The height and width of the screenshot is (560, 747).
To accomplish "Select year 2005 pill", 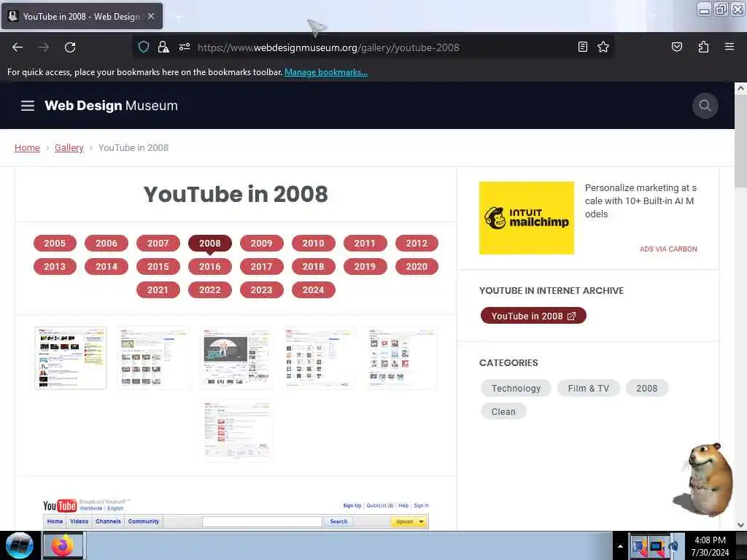I will pyautogui.click(x=55, y=244).
